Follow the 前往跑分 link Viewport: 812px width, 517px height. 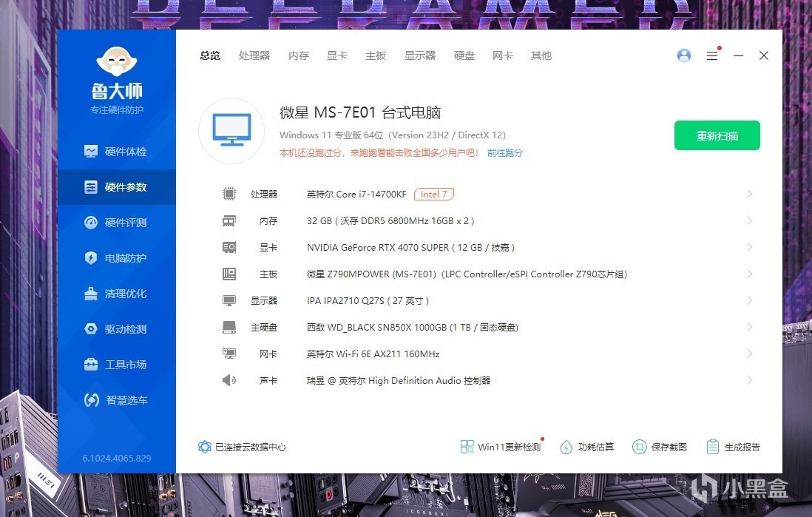click(x=505, y=153)
